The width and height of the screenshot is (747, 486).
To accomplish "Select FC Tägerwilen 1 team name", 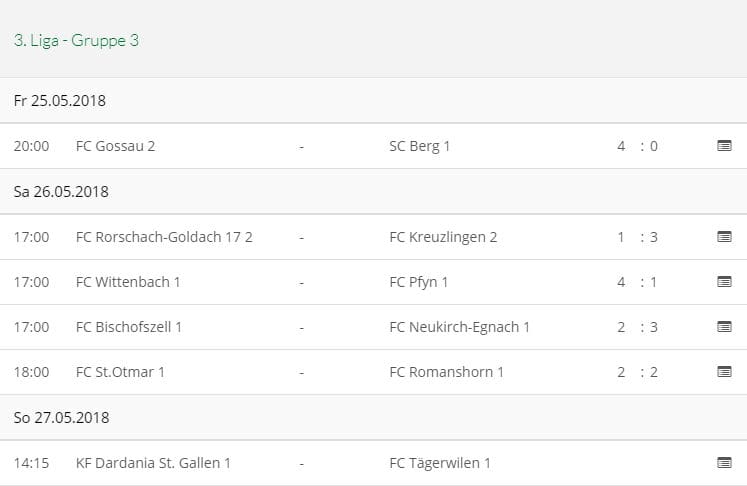I will pos(439,463).
